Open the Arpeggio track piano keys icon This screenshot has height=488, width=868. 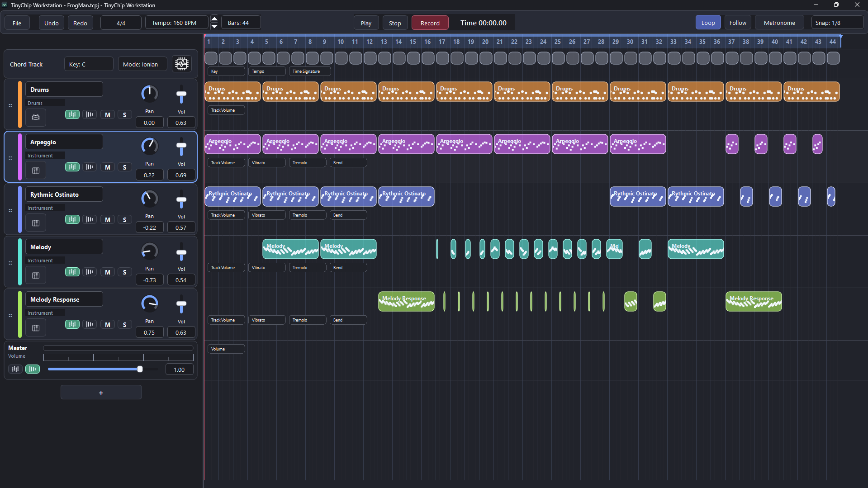coord(36,171)
